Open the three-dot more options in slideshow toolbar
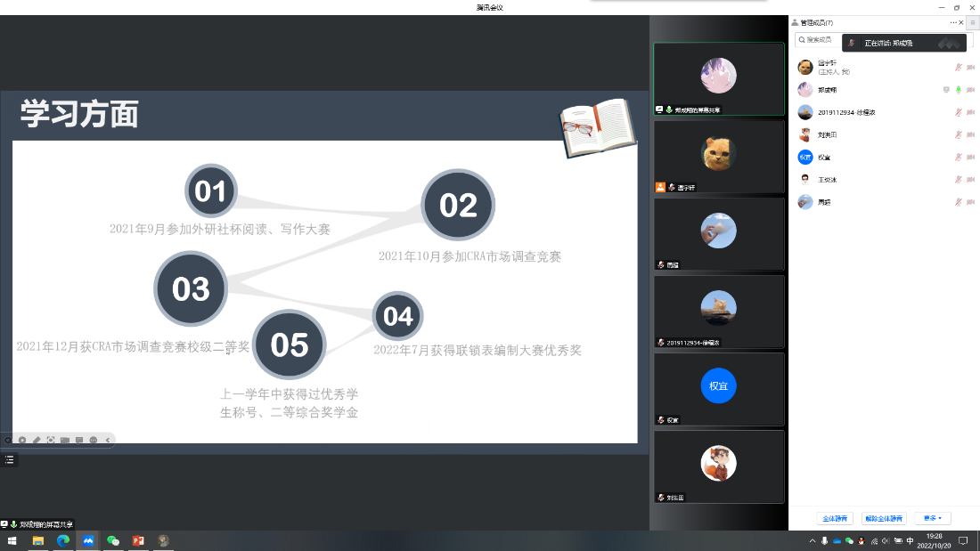The image size is (980, 551). 94,440
